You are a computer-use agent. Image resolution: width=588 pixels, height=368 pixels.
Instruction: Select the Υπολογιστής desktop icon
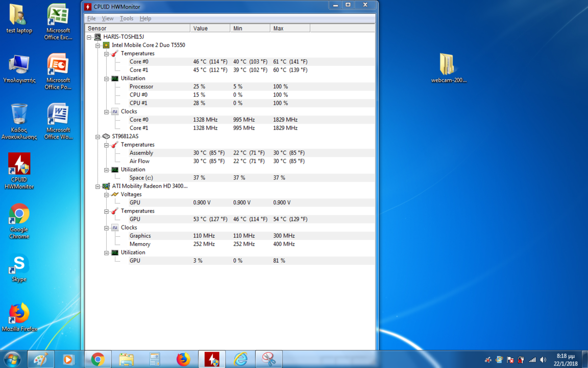tap(19, 69)
